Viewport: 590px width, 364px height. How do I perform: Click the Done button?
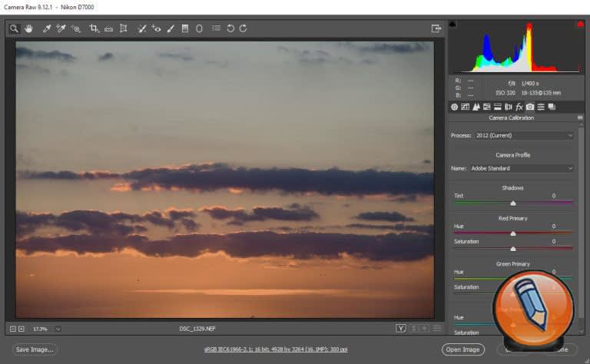pyautogui.click(x=562, y=349)
